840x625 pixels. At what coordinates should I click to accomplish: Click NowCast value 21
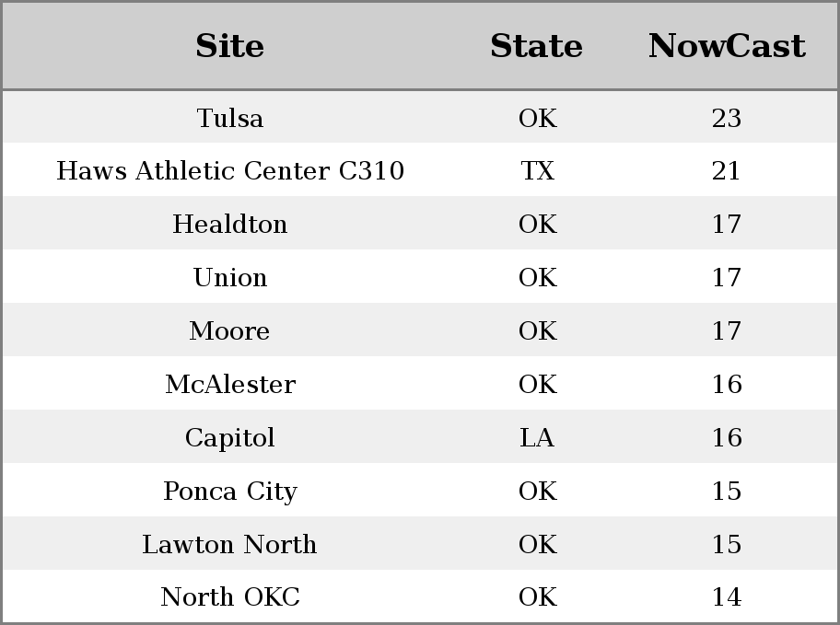click(727, 170)
